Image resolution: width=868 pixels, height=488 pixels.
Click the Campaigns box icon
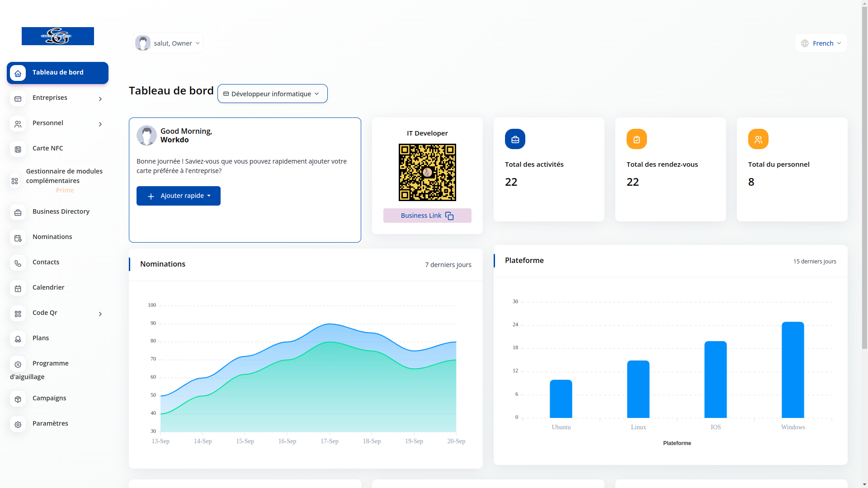pos(18,399)
